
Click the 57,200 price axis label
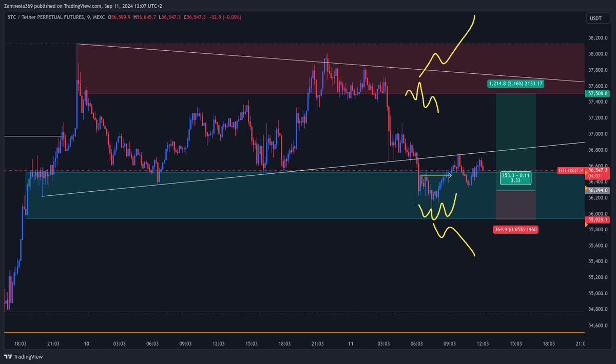coord(599,118)
